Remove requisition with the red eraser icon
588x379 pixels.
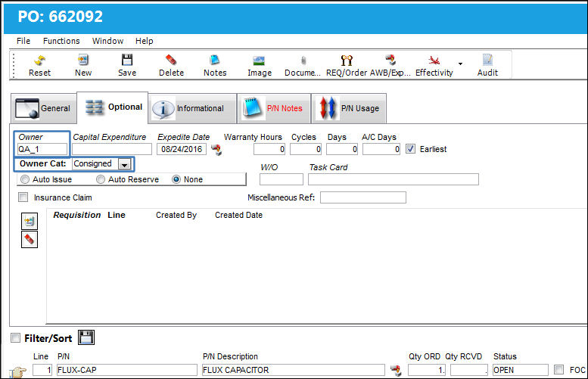[x=30, y=239]
